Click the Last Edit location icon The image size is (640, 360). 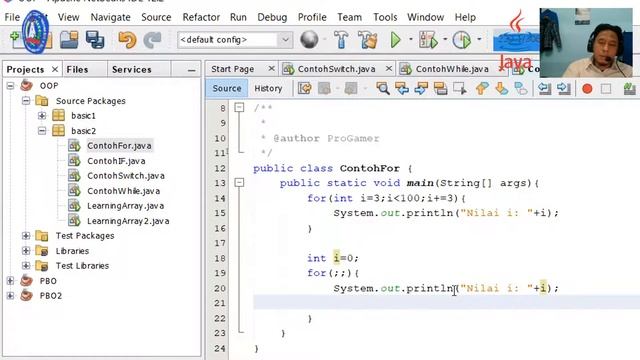point(304,88)
